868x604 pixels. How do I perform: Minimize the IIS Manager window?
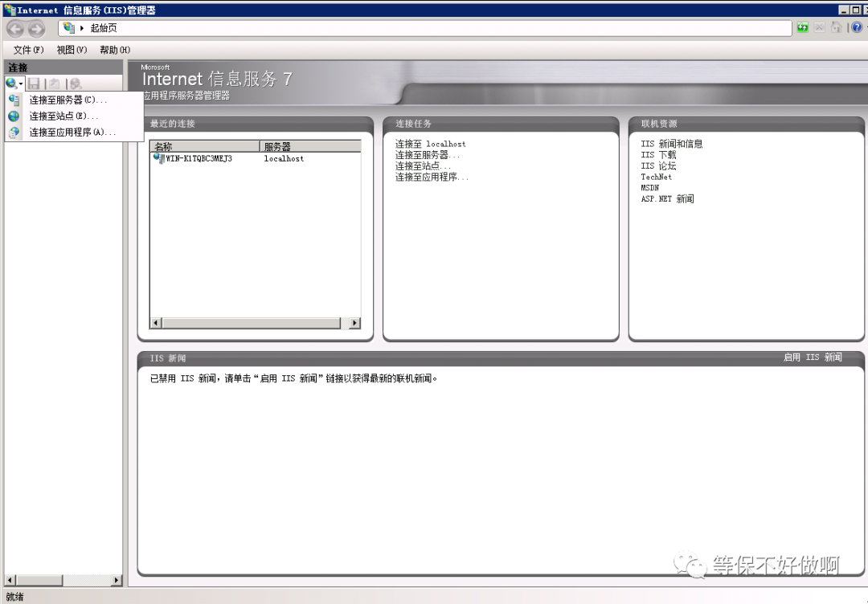pyautogui.click(x=844, y=10)
